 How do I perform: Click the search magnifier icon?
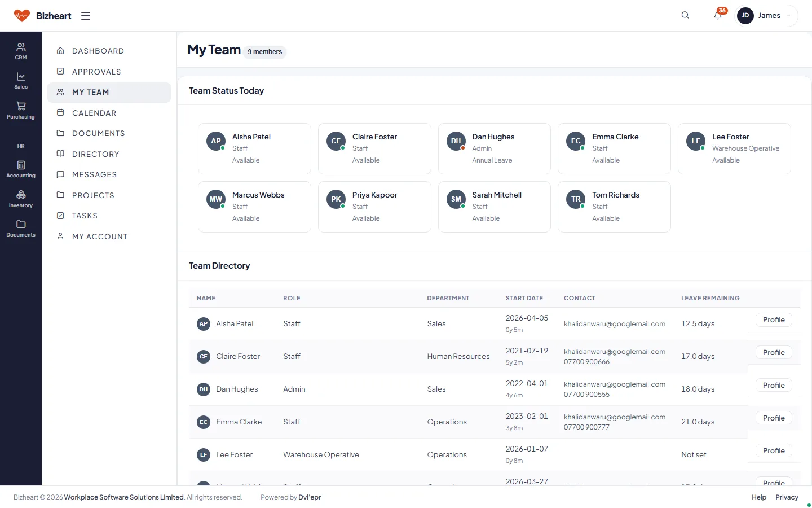tap(685, 15)
